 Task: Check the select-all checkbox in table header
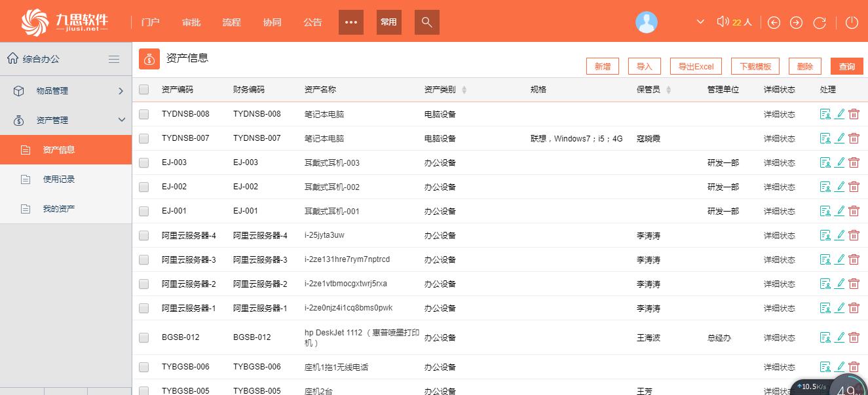coord(144,90)
